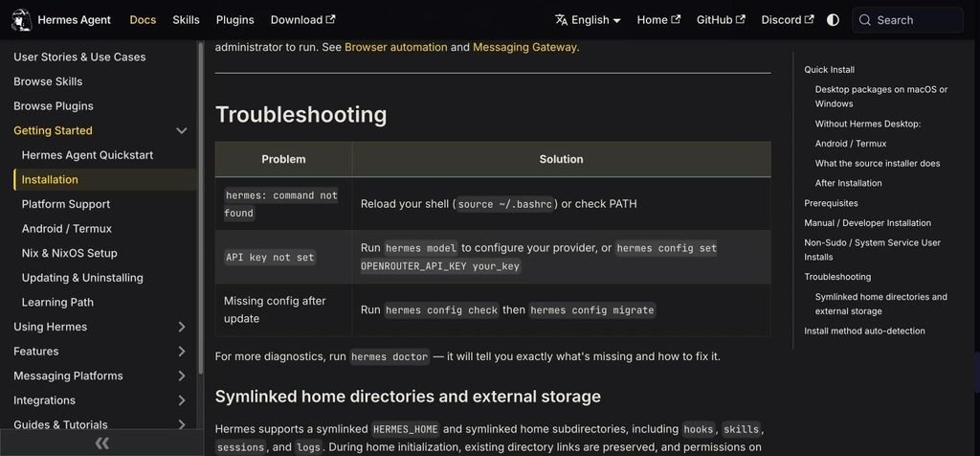Open User Stories & Use Cases
The height and width of the screenshot is (456, 980).
(79, 57)
